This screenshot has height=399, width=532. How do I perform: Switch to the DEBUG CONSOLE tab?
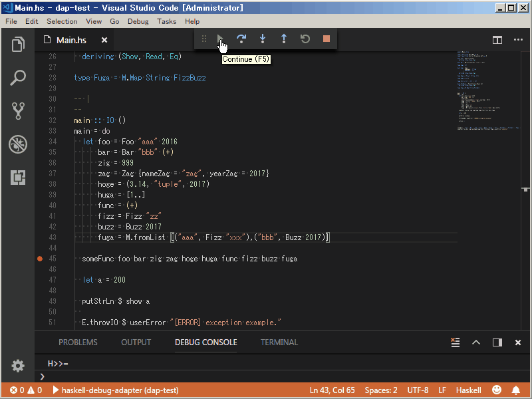click(206, 342)
